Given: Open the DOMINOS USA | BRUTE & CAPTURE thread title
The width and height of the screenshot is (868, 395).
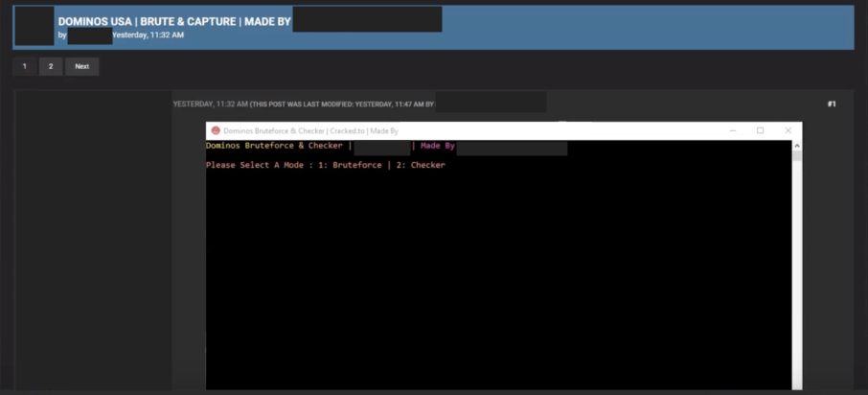Looking at the screenshot, I should click(x=174, y=22).
